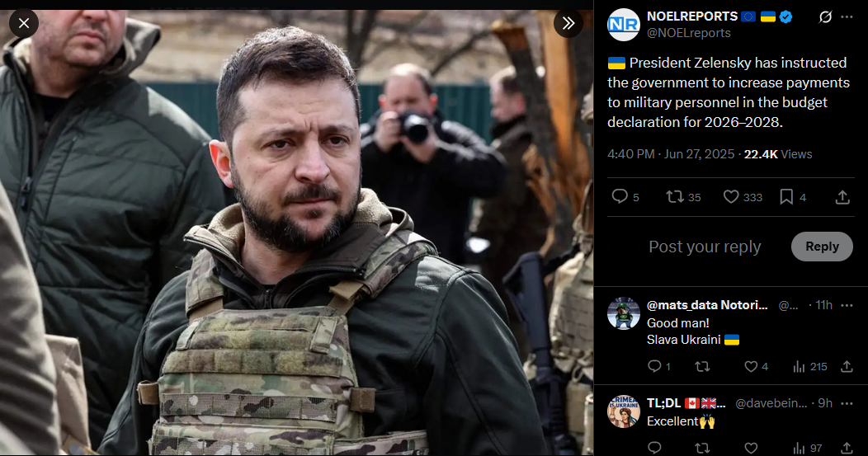Like the 'Good man!' reply
Viewport: 868px width, 456px height.
[756, 366]
